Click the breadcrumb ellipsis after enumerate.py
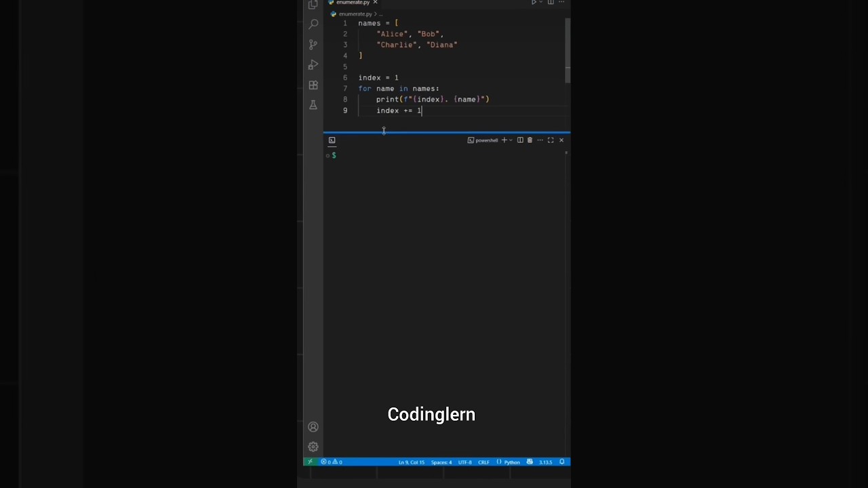Screen dimensions: 868x488 click(382, 14)
